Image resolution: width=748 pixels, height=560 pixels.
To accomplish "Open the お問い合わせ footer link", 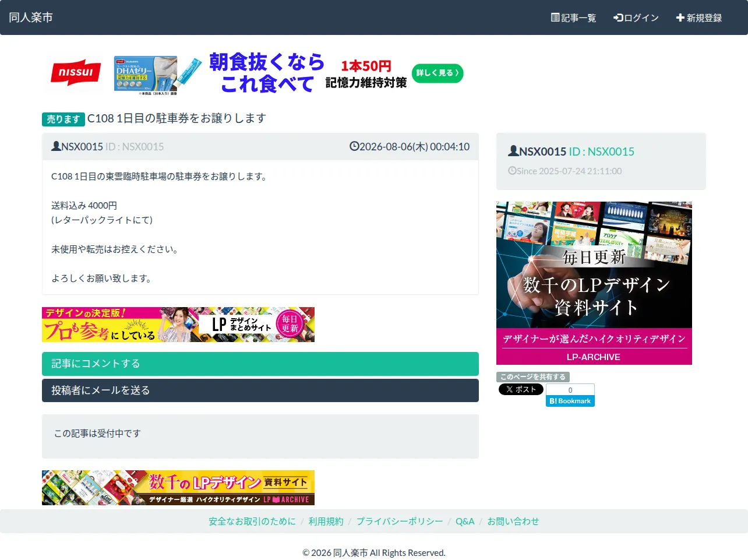I will coord(513,522).
